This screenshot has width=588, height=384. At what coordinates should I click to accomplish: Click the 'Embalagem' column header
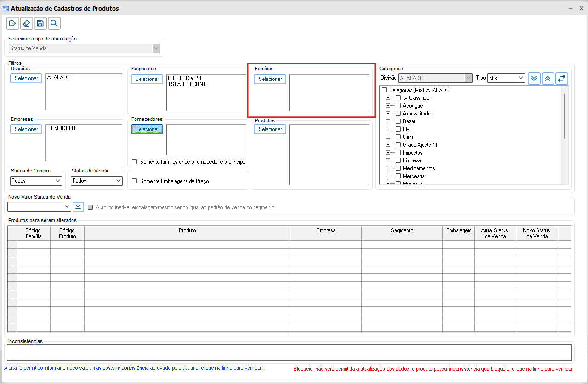[459, 233]
